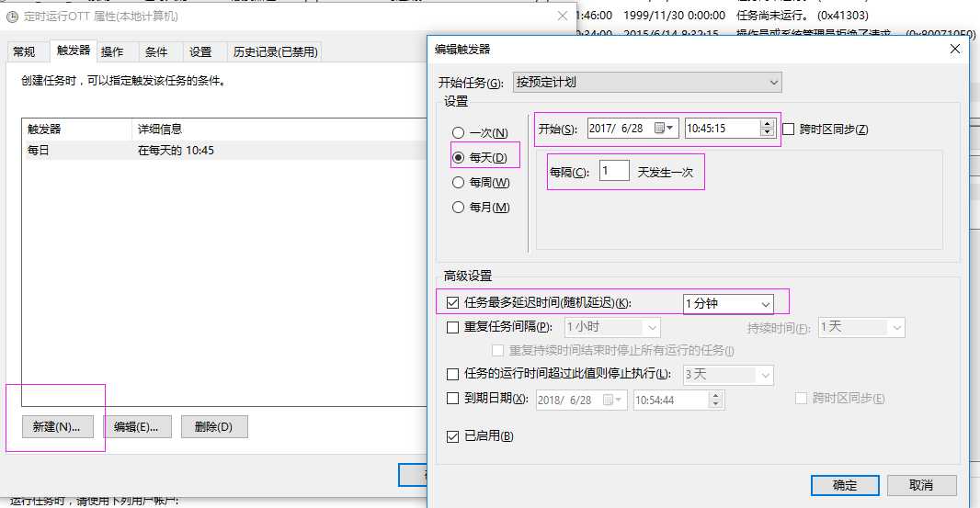Confirm with the 确定 button
The image size is (980, 508).
tap(845, 485)
